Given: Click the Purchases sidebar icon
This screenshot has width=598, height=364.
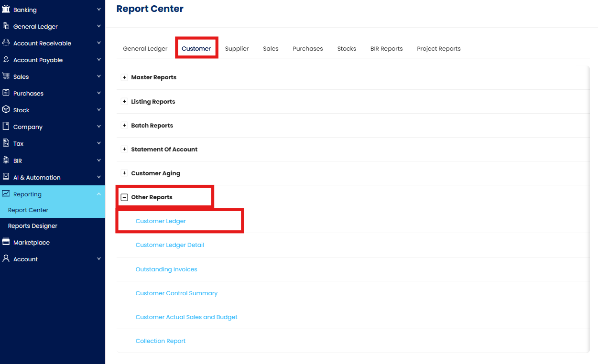Looking at the screenshot, I should click(6, 93).
